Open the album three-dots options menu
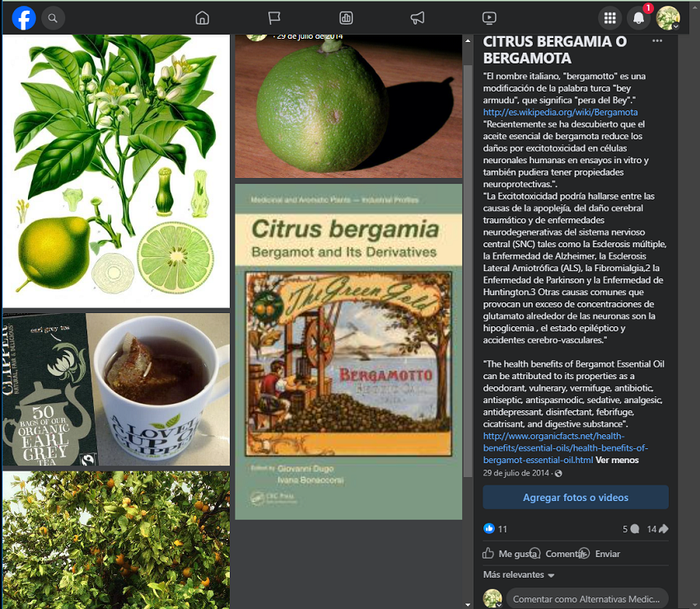The height and width of the screenshot is (609, 700). coord(657,41)
